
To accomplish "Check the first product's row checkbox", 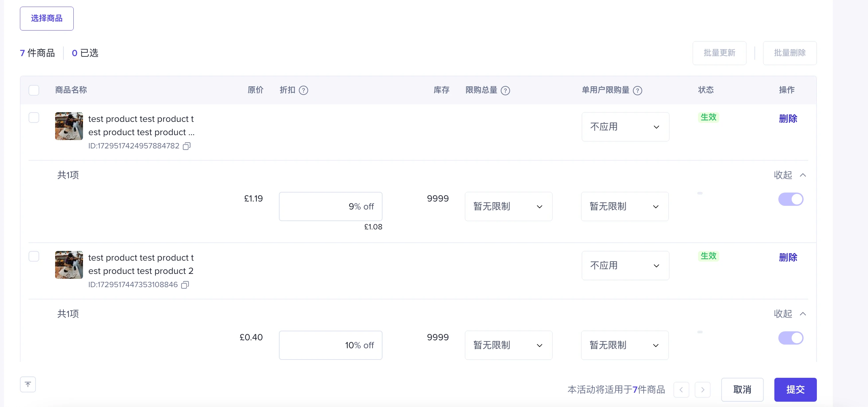I will pos(34,118).
